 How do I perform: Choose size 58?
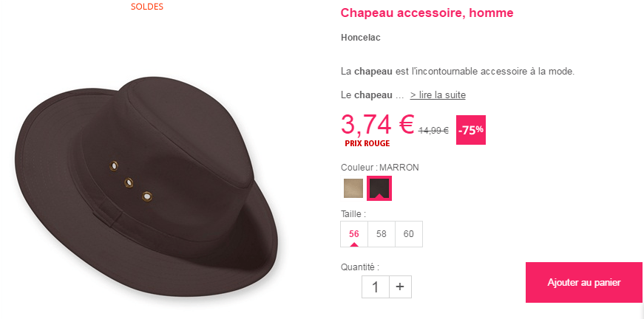click(382, 234)
